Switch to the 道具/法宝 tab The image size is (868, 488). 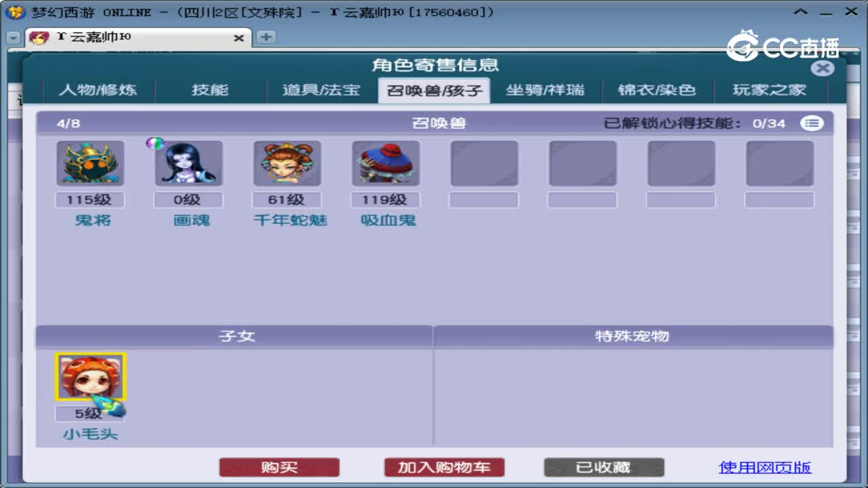click(321, 90)
